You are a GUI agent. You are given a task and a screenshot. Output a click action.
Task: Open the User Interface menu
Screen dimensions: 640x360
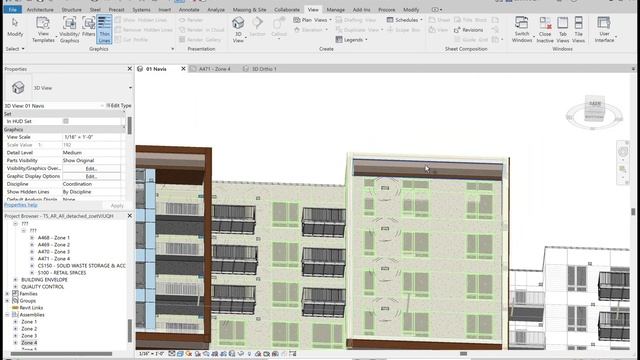(x=604, y=29)
